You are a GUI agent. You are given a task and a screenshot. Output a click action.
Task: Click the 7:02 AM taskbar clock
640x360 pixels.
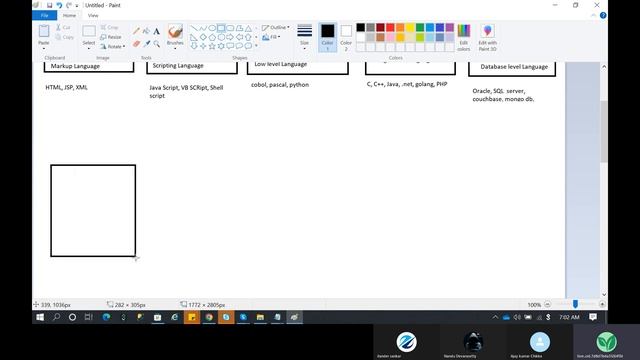pyautogui.click(x=569, y=317)
